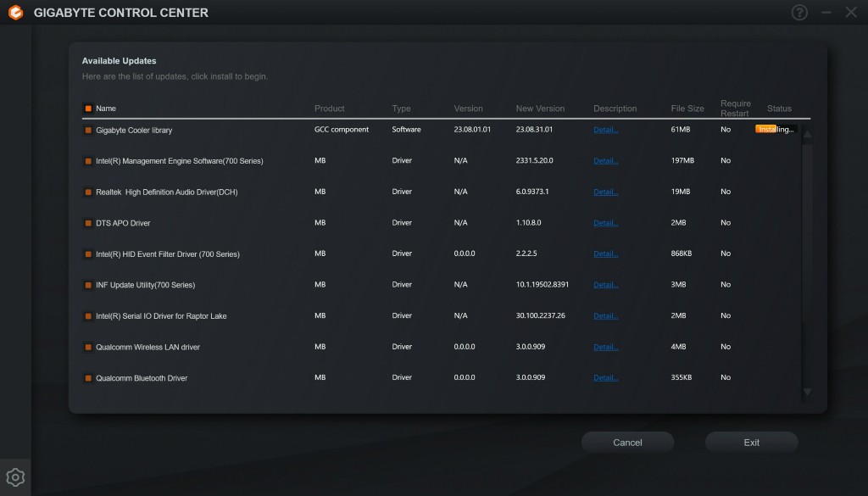The image size is (868, 496).
Task: Uncheck Gigabyte Cooler library update
Action: coord(88,131)
